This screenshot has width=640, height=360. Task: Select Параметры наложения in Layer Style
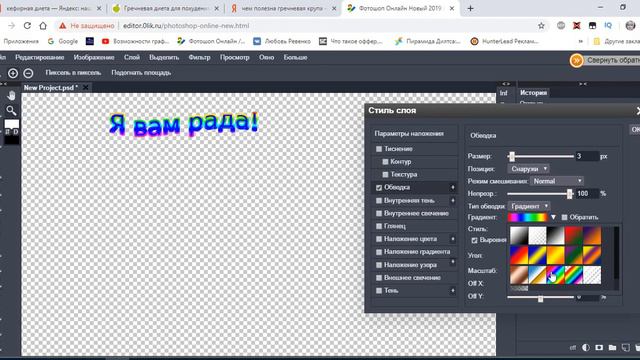click(409, 133)
